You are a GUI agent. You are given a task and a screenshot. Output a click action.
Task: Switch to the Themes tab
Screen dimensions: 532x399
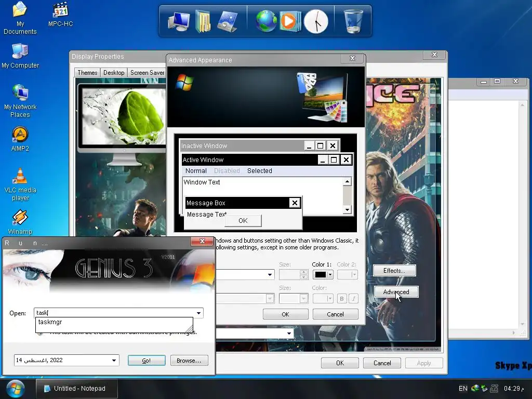click(87, 73)
